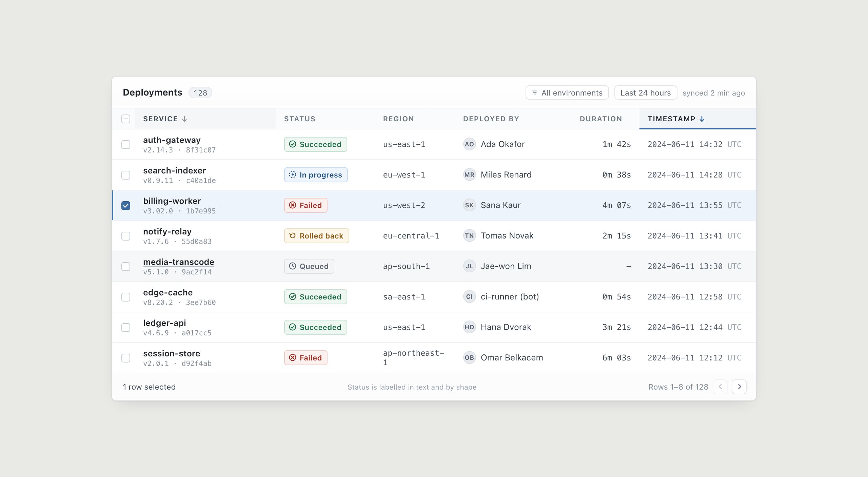Click the Ada Okafor AO avatar
868x477 pixels.
pos(469,144)
